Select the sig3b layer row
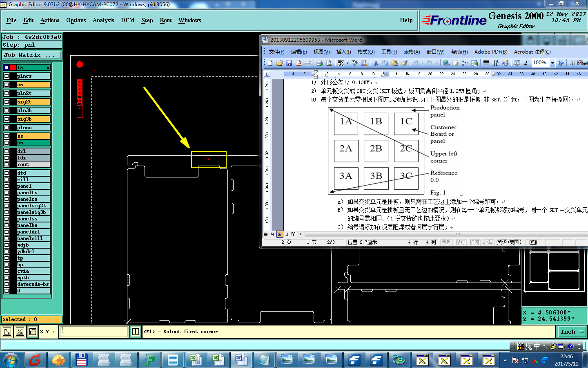The height and width of the screenshot is (368, 588). 33,119
